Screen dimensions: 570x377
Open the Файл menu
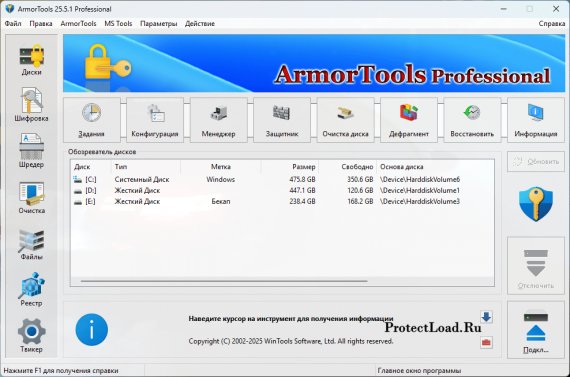coord(13,24)
